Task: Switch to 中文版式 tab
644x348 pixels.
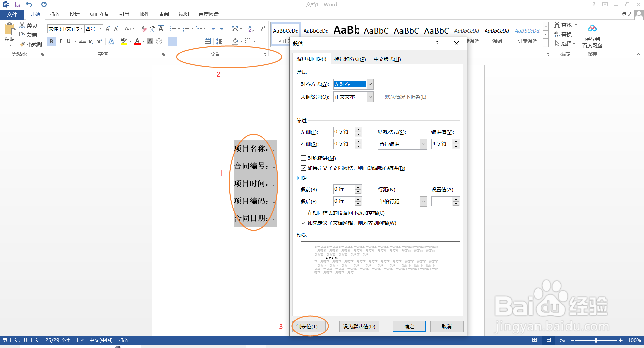Action: 387,59
